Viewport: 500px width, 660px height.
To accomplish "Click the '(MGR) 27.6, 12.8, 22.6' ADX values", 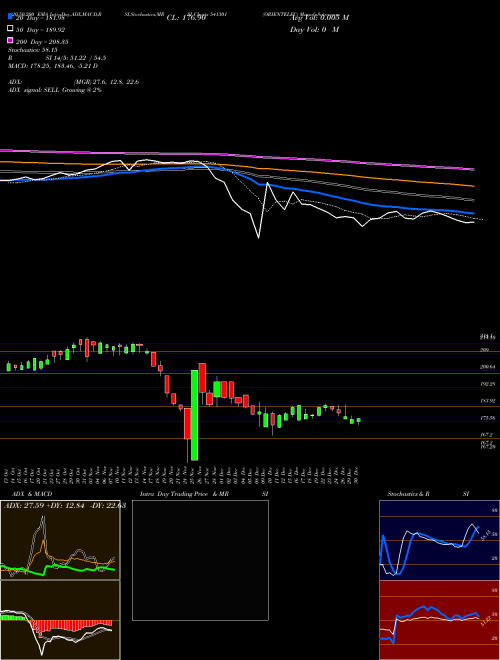I will coord(106,82).
